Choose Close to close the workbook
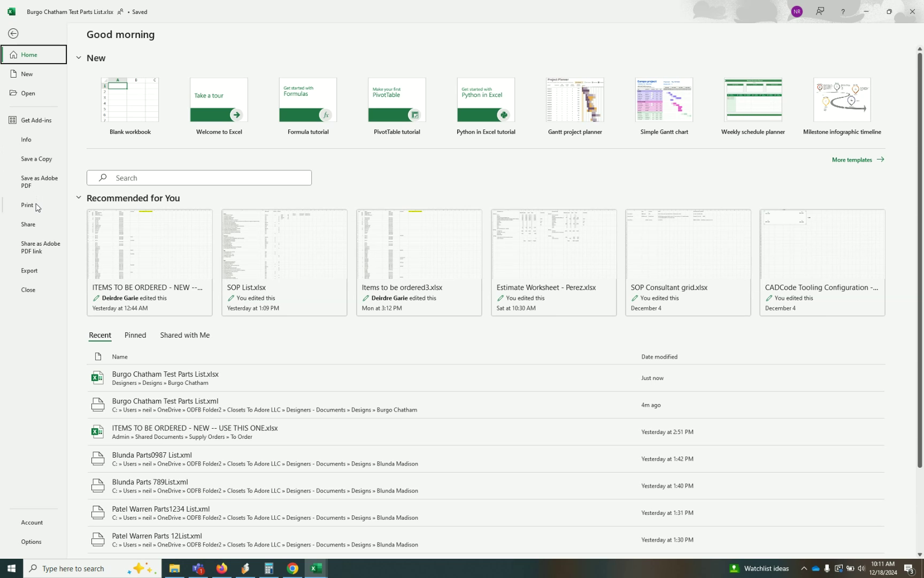 tap(34, 290)
